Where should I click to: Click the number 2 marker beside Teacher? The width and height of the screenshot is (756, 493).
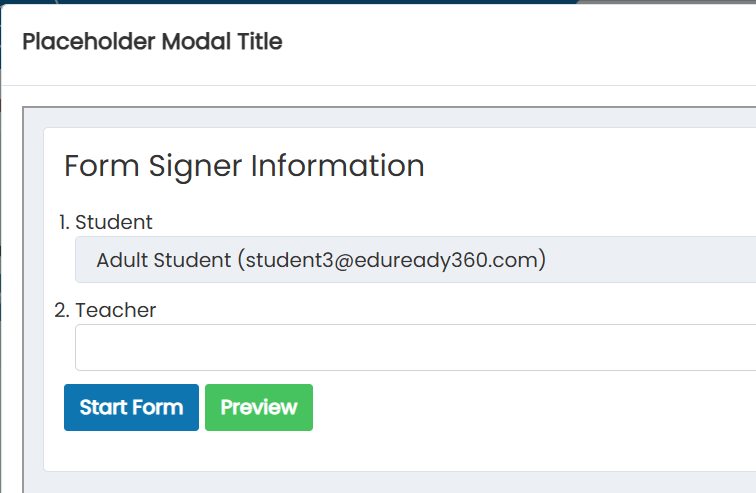pos(62,310)
